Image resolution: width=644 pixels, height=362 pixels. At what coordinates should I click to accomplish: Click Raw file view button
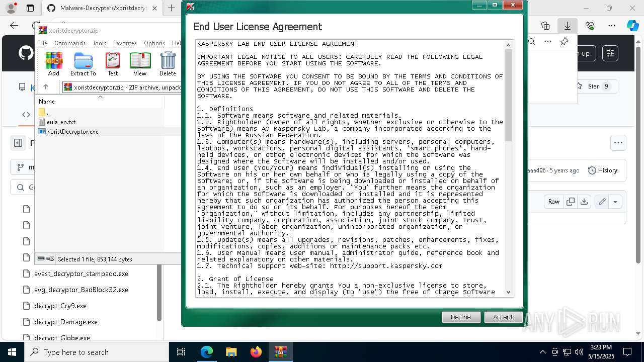point(554,202)
